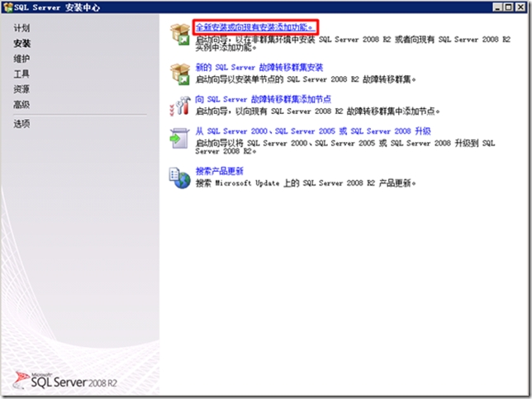The image size is (532, 399).
Task: Click the search product updates globe icon
Action: click(180, 178)
